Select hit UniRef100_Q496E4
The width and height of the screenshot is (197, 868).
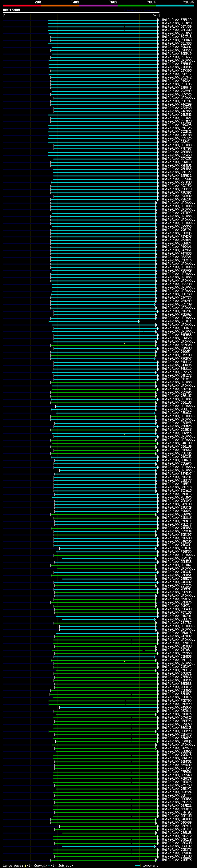(x=177, y=352)
